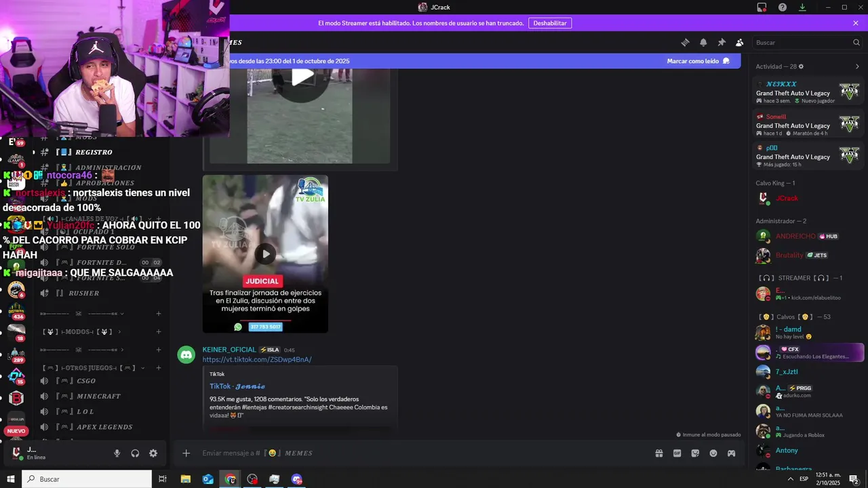Open Chrome from the taskbar
Viewport: 868px width, 488px height.
(x=231, y=479)
